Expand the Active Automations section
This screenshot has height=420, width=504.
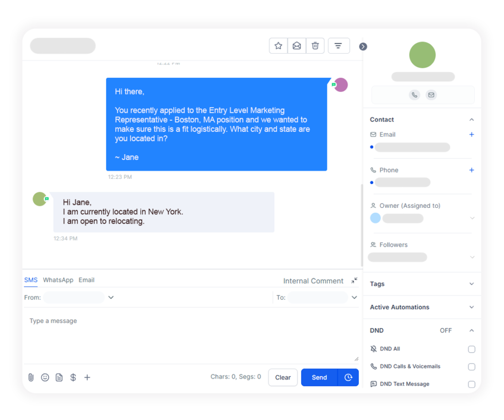click(422, 307)
